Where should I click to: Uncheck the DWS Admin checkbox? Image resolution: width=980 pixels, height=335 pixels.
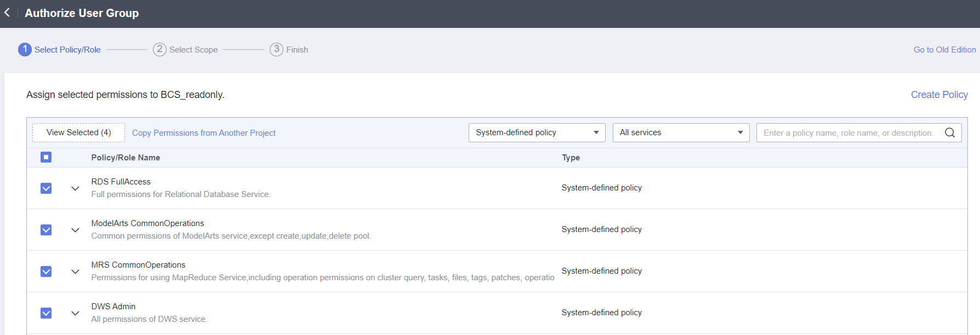pos(46,313)
